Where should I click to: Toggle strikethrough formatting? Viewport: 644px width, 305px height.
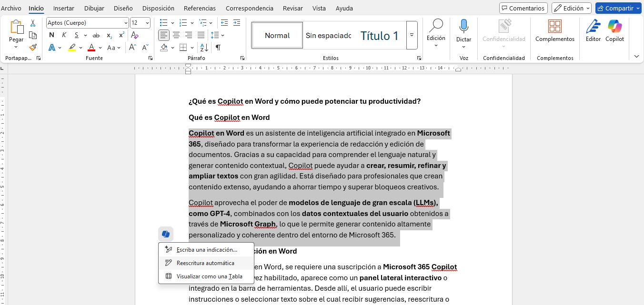point(96,35)
